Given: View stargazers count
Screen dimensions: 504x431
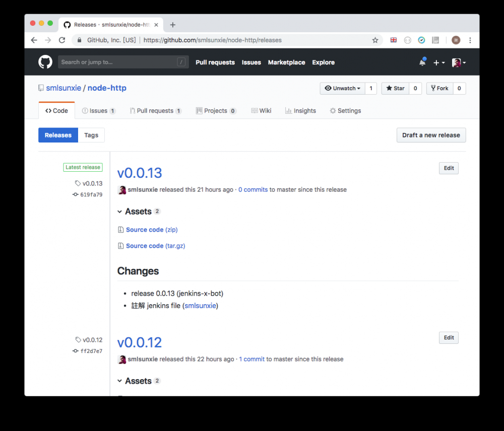Looking at the screenshot, I should 415,88.
